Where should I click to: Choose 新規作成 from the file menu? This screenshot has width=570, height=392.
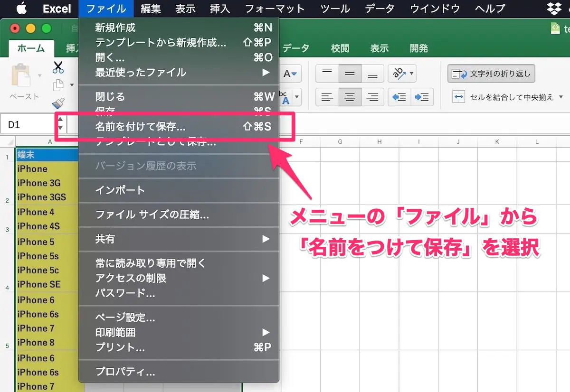pos(179,28)
